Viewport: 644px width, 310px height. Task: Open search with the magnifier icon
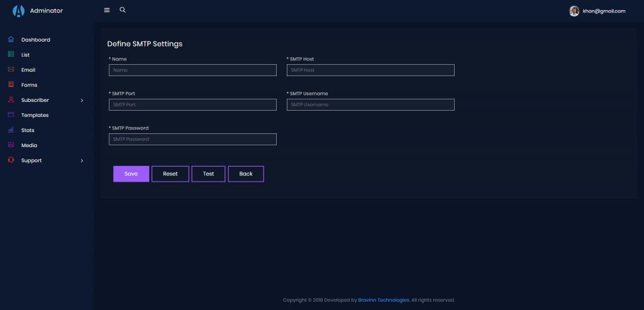tap(123, 10)
